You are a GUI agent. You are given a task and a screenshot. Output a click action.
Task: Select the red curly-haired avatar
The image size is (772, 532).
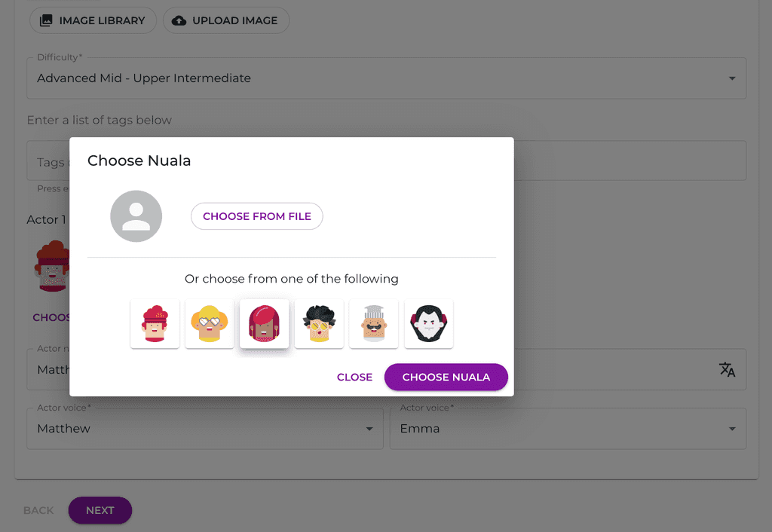(x=155, y=324)
